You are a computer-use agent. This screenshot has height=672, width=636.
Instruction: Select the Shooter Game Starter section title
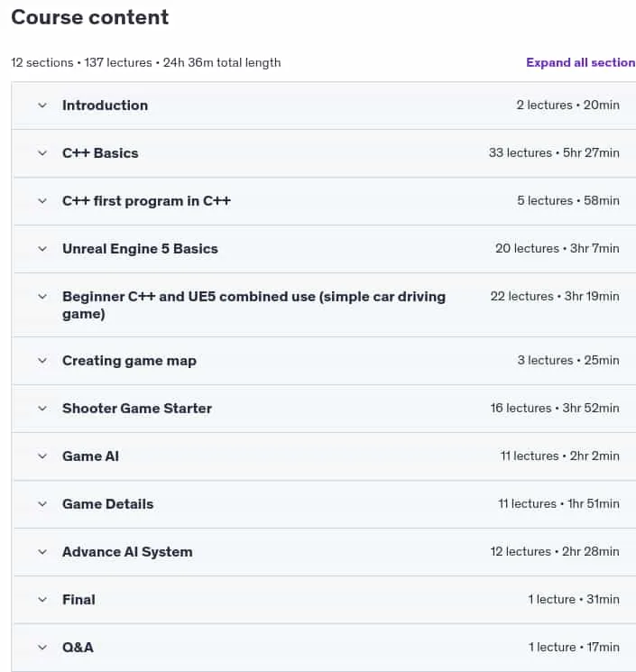click(x=137, y=409)
